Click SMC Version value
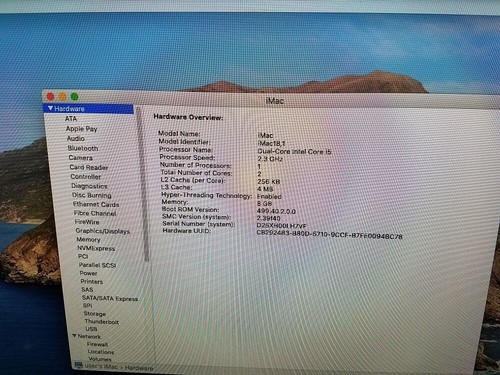Image resolution: width=500 pixels, height=375 pixels. coord(269,218)
